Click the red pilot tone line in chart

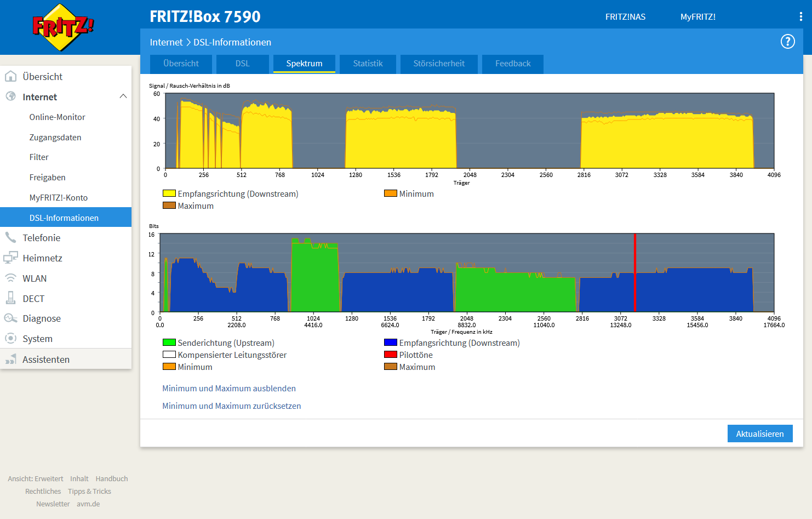coord(635,272)
